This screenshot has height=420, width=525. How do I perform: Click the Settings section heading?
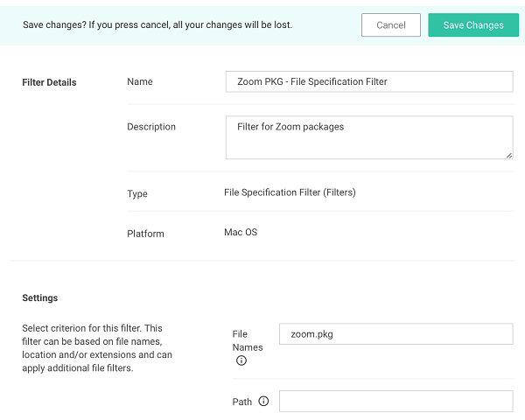pos(40,297)
